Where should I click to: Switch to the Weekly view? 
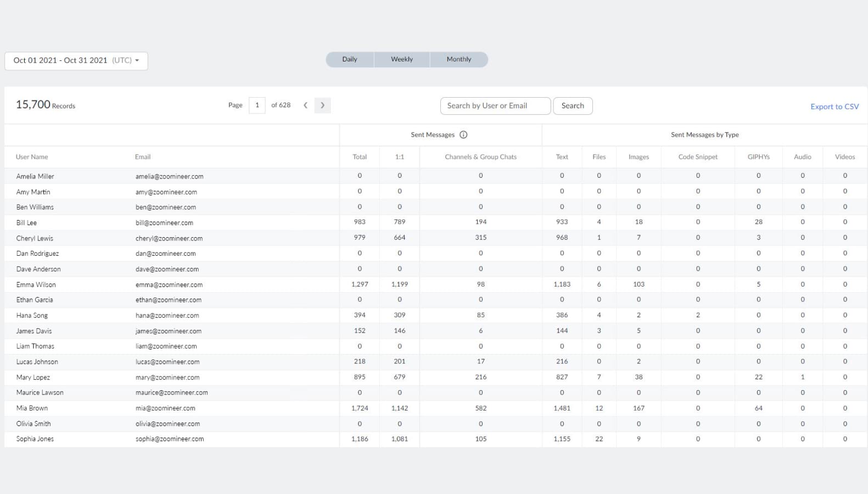coord(402,59)
